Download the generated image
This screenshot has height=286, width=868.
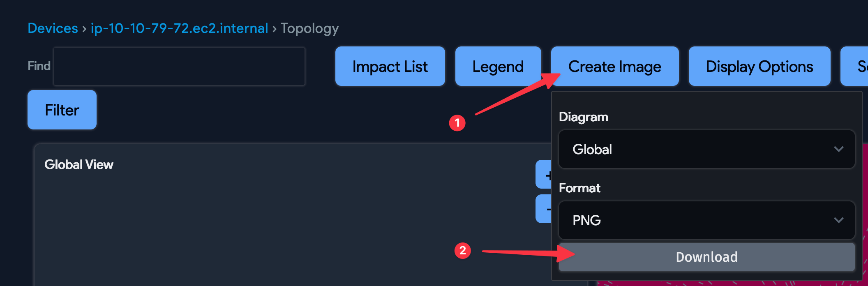coord(706,257)
